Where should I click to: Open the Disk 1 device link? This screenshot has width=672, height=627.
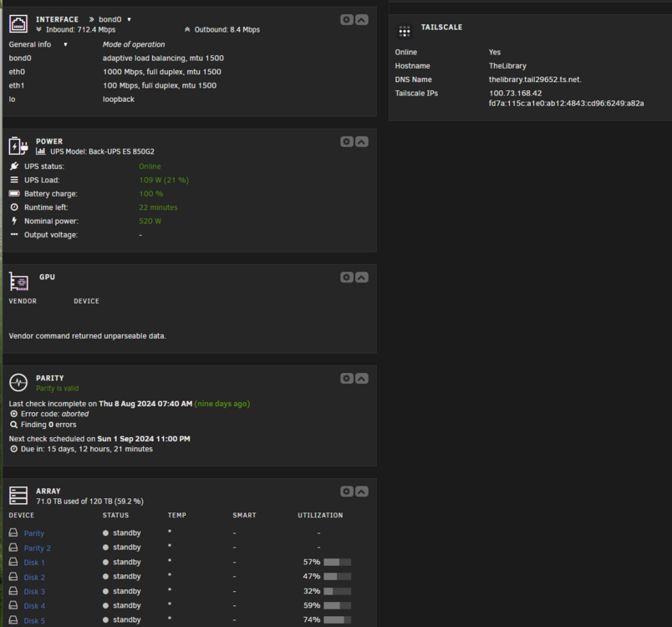coord(34,563)
